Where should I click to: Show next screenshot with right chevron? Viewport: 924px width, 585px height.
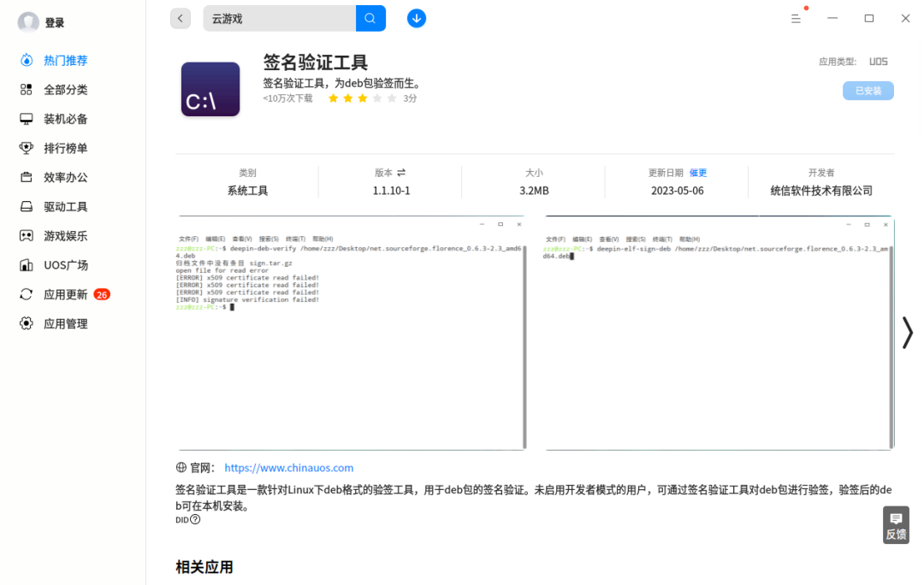tap(908, 333)
